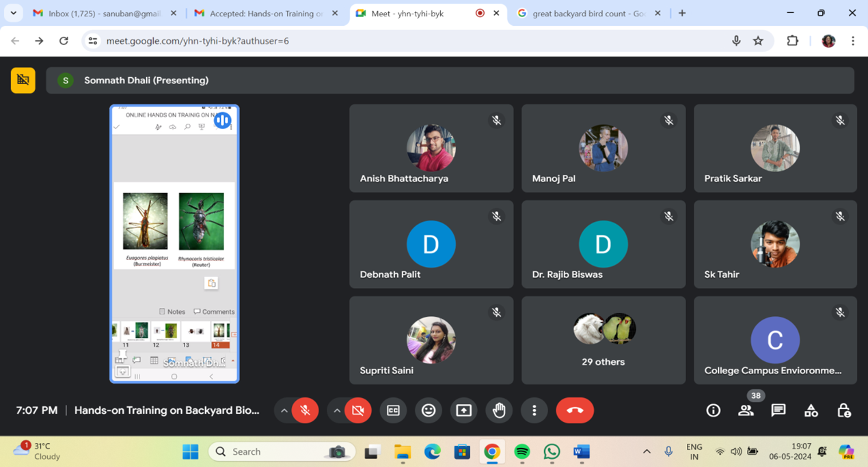Click the Somnath Dhali presentation thumbnail

(x=174, y=244)
